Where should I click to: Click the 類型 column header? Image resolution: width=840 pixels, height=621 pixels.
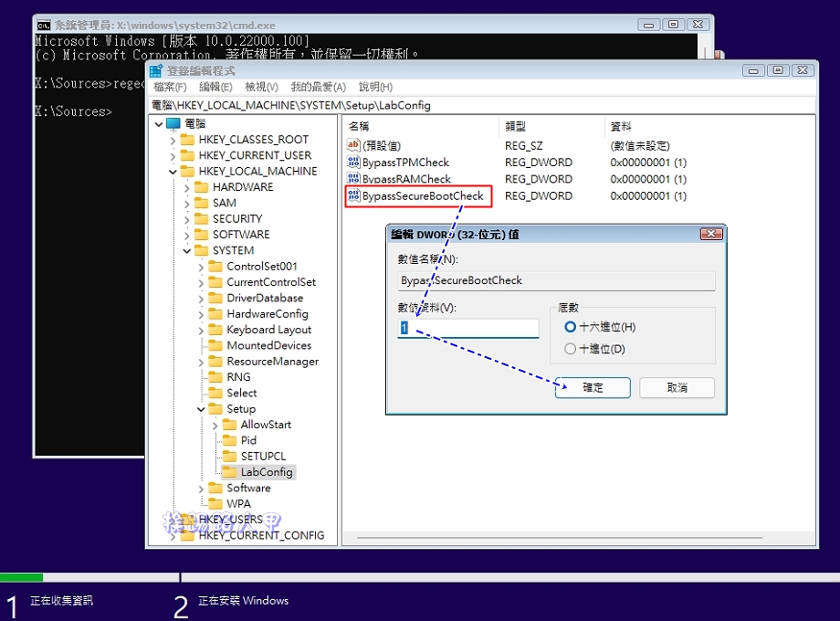[x=551, y=126]
